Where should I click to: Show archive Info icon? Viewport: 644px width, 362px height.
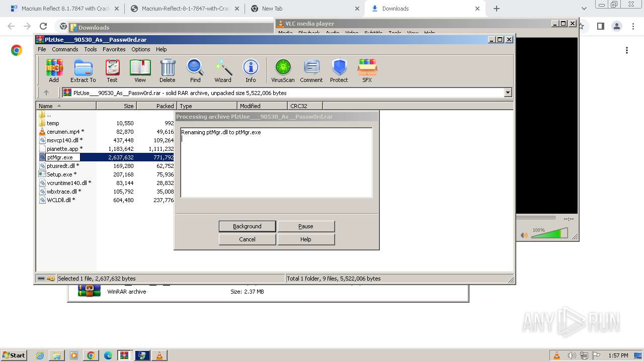[251, 70]
